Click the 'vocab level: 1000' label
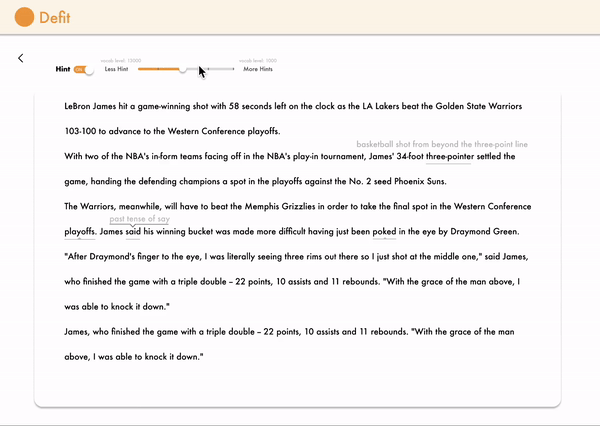The image size is (600, 426). pyautogui.click(x=258, y=60)
